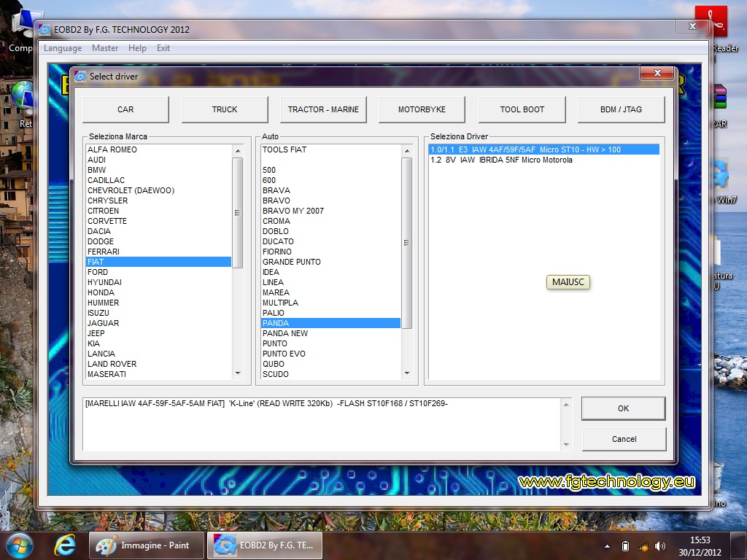
Task: Click the clock showing 15:53
Action: point(700,540)
